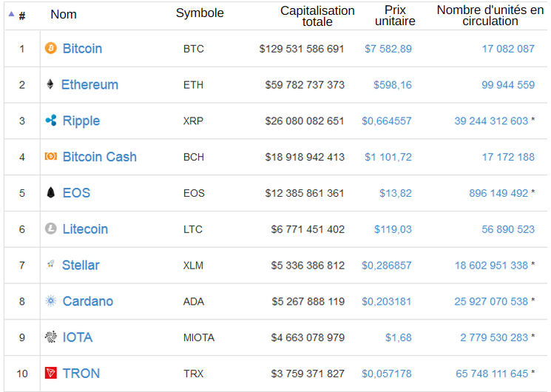Click the Litecoin grey logo icon
This screenshot has width=551, height=392.
(x=50, y=229)
